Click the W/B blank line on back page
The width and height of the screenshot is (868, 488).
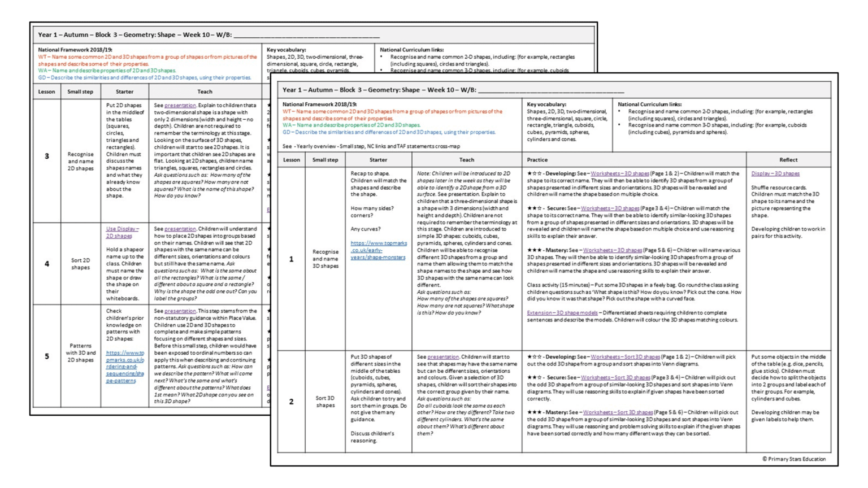pos(306,35)
